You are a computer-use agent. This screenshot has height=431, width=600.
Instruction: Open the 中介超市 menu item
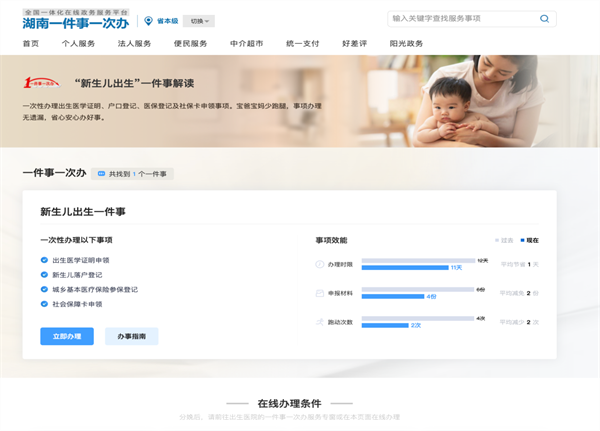(x=246, y=44)
